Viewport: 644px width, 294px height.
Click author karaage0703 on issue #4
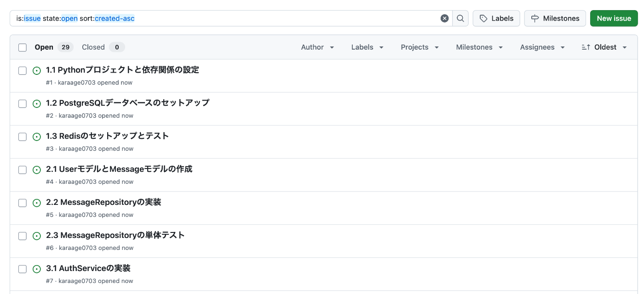coord(78,182)
